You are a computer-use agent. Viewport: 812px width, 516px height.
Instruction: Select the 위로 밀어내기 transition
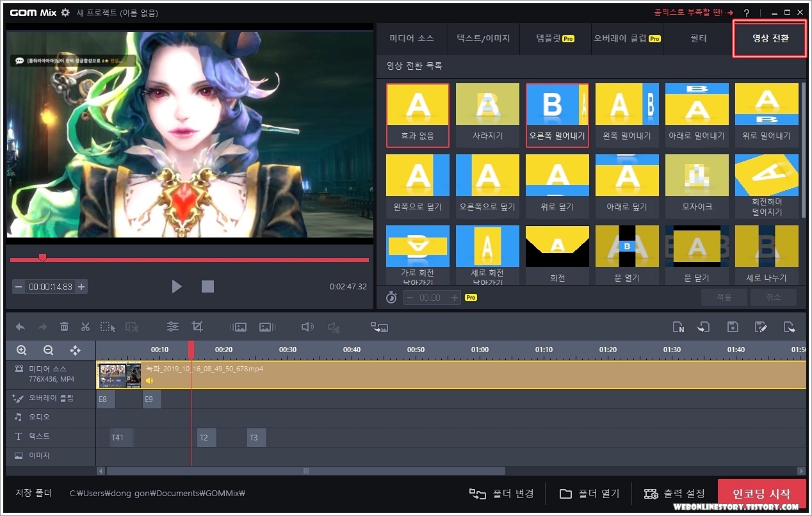767,115
